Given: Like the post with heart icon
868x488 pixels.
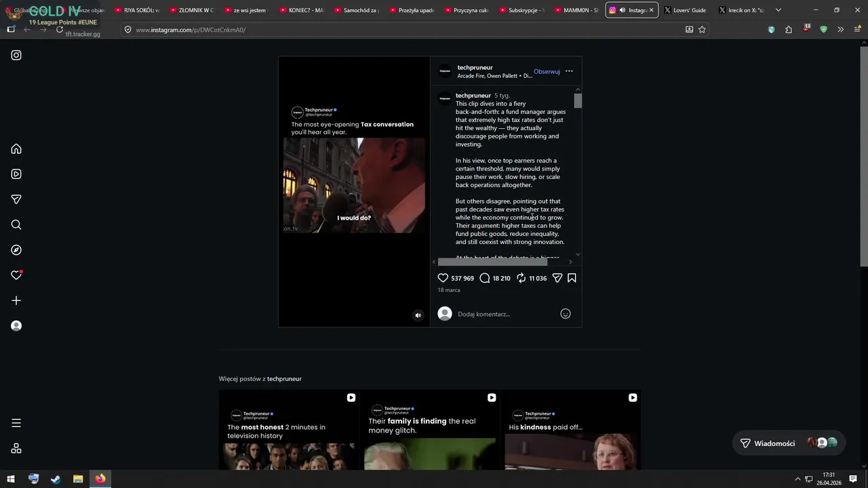Looking at the screenshot, I should [443, 278].
